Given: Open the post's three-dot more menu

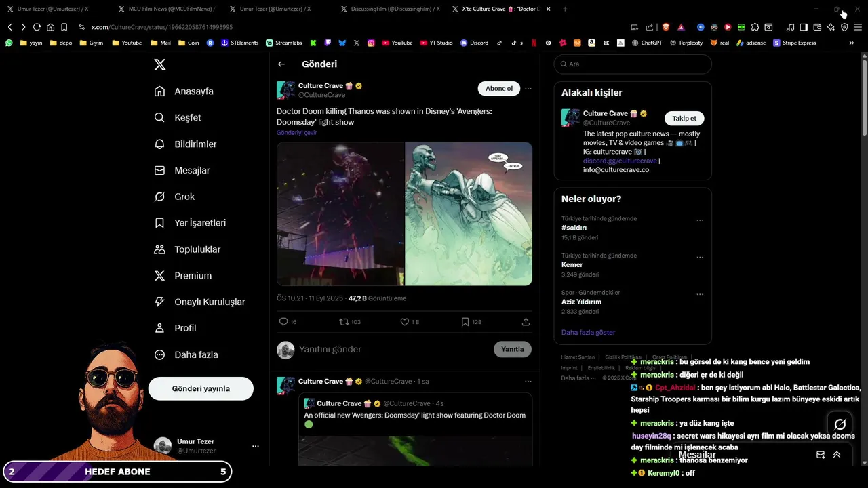Looking at the screenshot, I should [528, 89].
